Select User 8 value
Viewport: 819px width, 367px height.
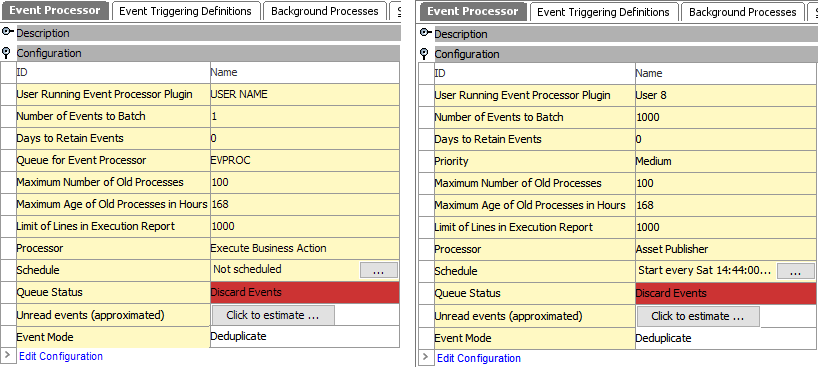pos(651,95)
